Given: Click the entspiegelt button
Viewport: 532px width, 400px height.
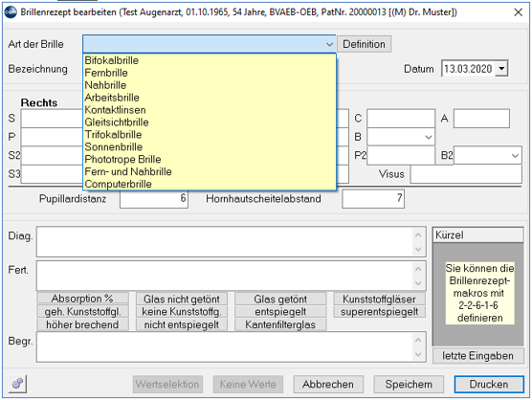Looking at the screenshot, I should 280,311.
